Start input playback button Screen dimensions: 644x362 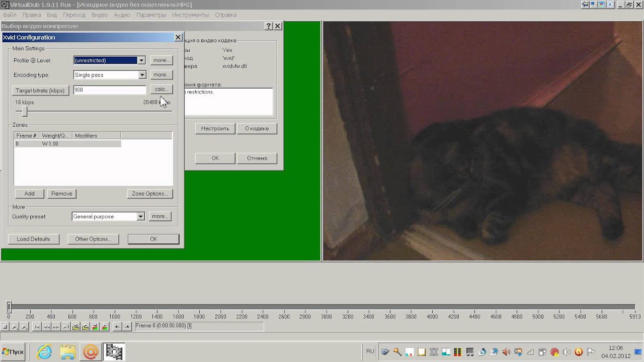15,327
